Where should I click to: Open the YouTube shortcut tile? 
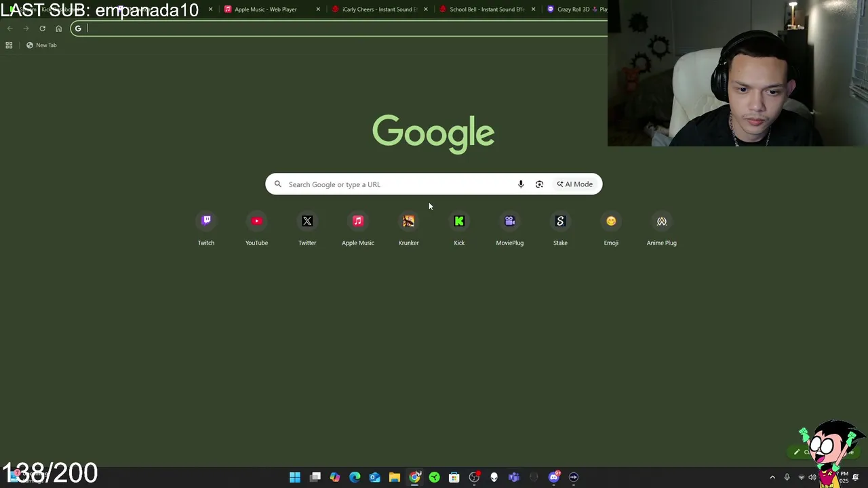point(256,229)
